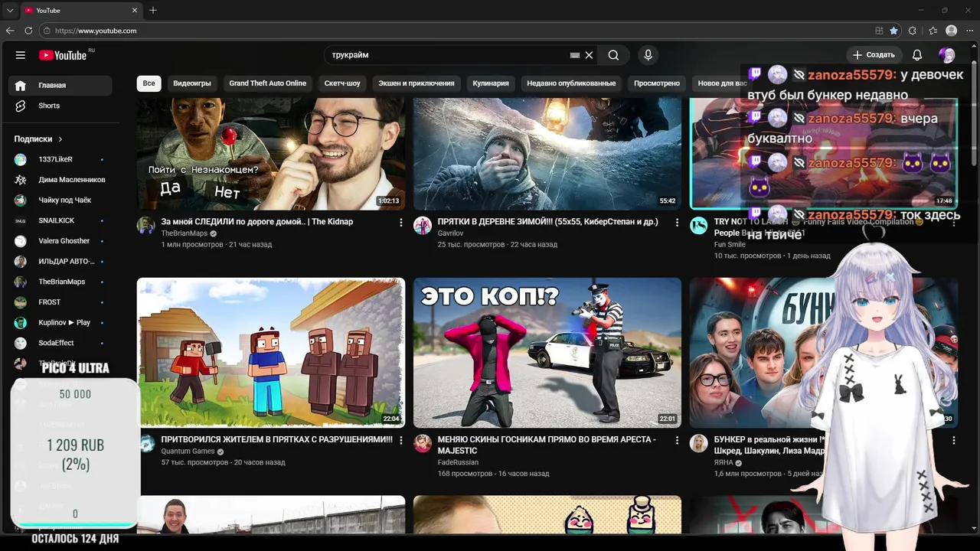Click browser back arrow

pos(10,31)
